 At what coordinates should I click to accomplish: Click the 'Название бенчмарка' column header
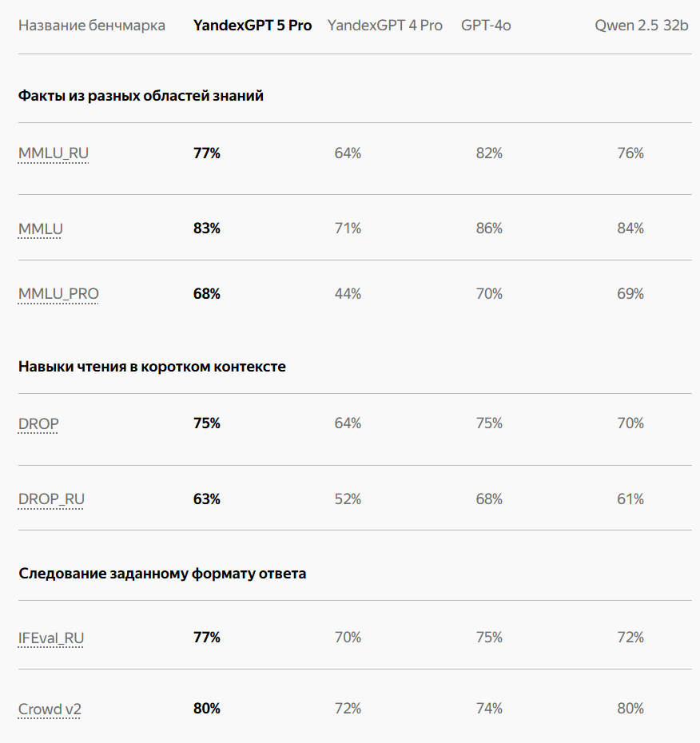[91, 26]
